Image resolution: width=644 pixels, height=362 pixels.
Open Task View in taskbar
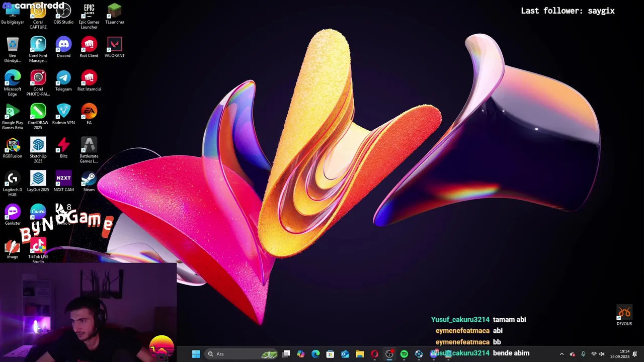(286, 354)
